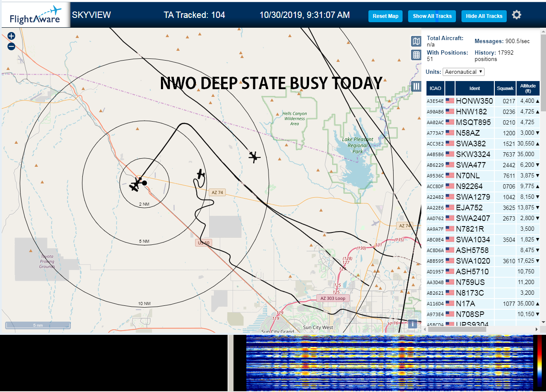Select SWA477 aircraft row
The height and width of the screenshot is (392, 546).
(483, 165)
